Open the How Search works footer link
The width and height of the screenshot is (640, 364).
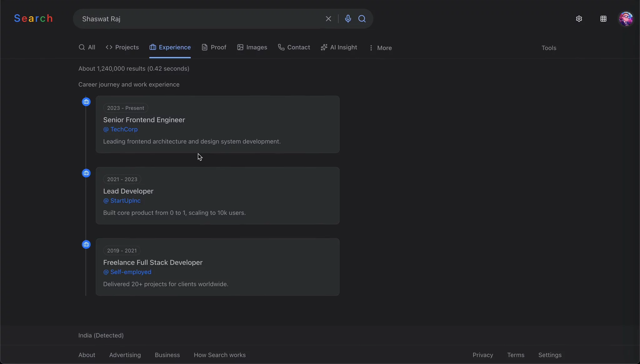pyautogui.click(x=219, y=355)
